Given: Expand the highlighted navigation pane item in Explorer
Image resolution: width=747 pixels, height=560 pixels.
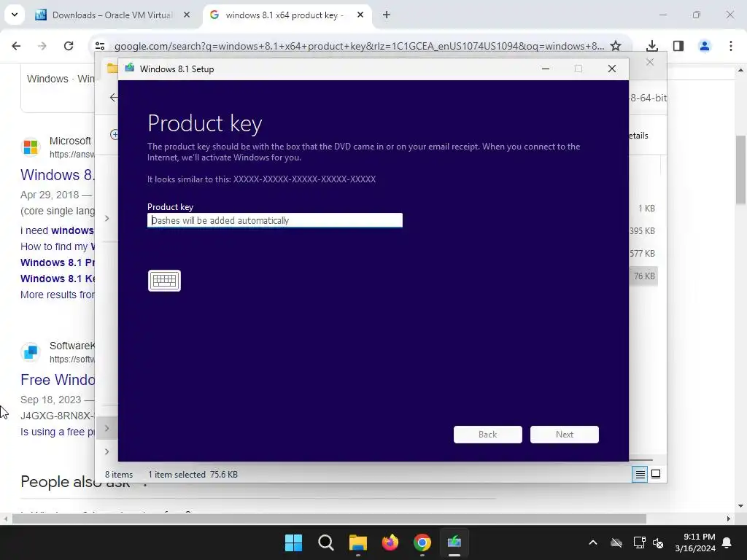Looking at the screenshot, I should [x=107, y=428].
